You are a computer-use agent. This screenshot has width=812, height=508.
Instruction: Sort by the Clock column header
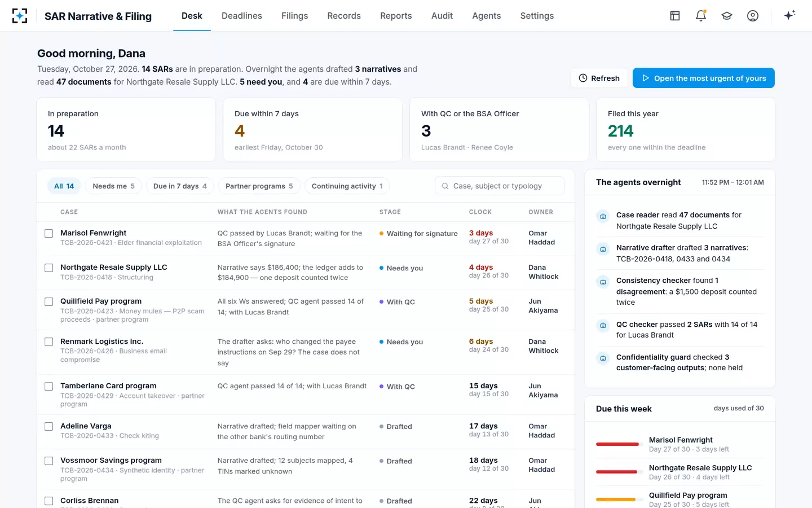[x=480, y=212]
